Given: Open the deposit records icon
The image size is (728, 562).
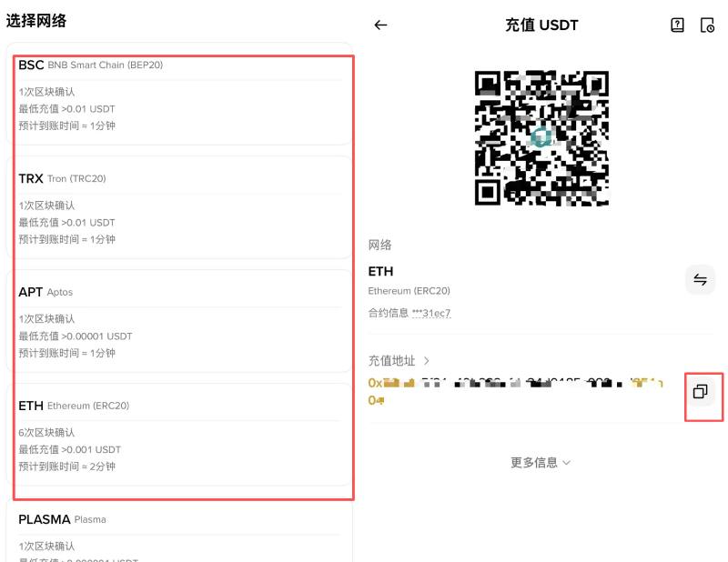Looking at the screenshot, I should 709,25.
